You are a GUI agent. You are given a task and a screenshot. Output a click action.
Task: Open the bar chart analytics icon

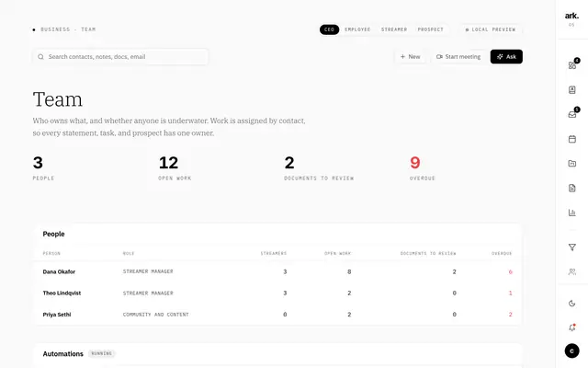571,213
